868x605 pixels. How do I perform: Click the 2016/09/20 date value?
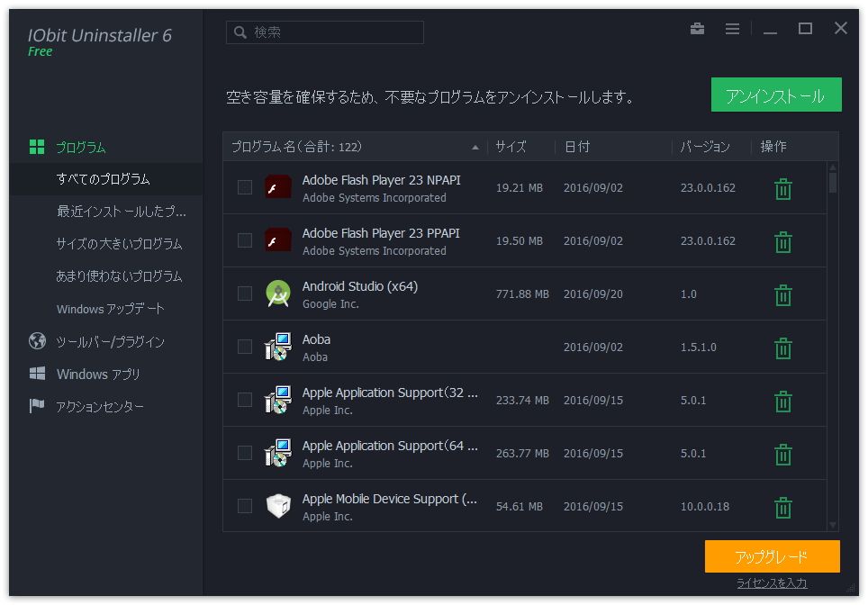[592, 293]
